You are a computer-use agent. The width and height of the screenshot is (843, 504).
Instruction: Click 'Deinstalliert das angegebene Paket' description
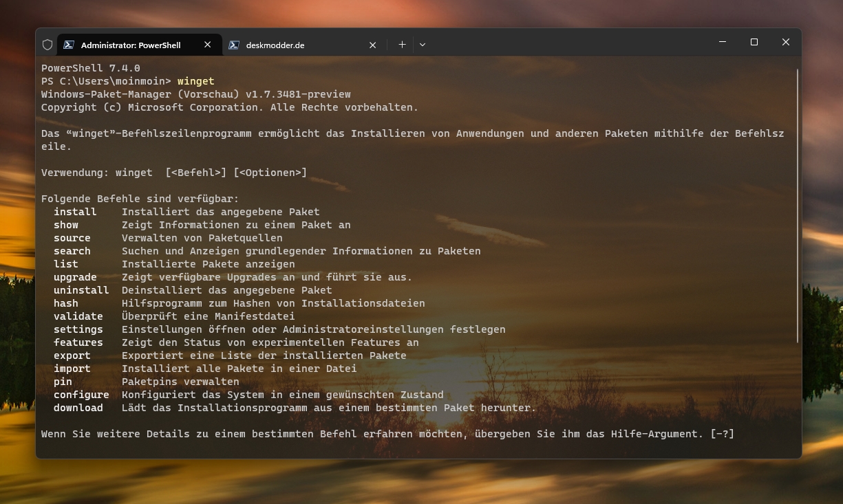(227, 290)
